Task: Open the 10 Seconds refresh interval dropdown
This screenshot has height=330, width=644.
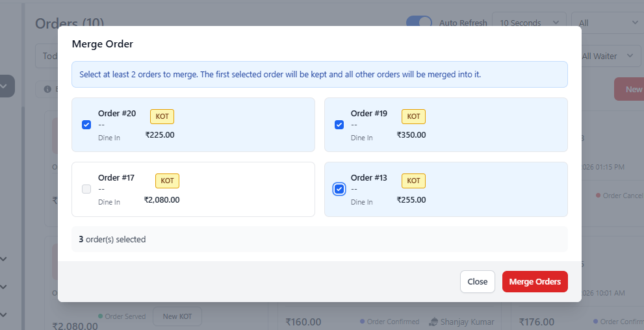Action: [529, 23]
